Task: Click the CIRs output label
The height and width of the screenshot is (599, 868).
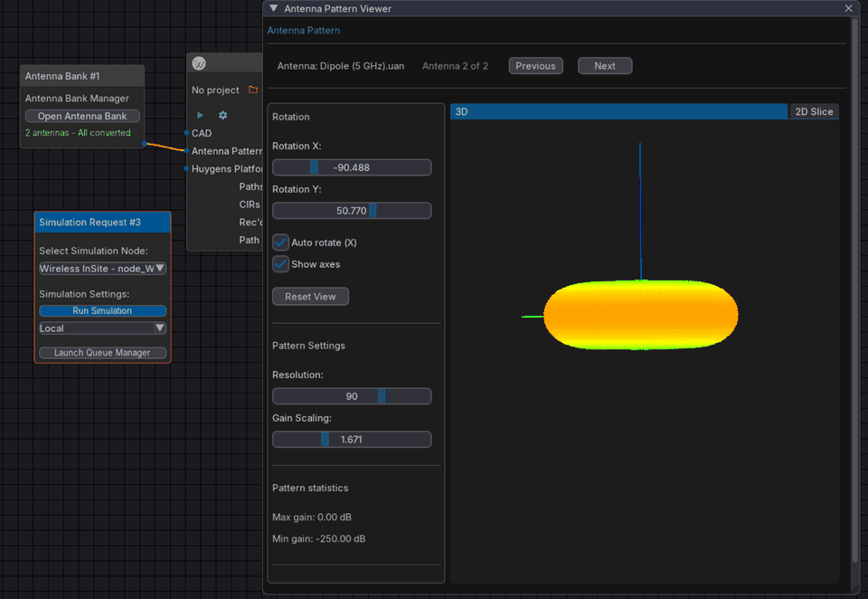Action: point(250,204)
